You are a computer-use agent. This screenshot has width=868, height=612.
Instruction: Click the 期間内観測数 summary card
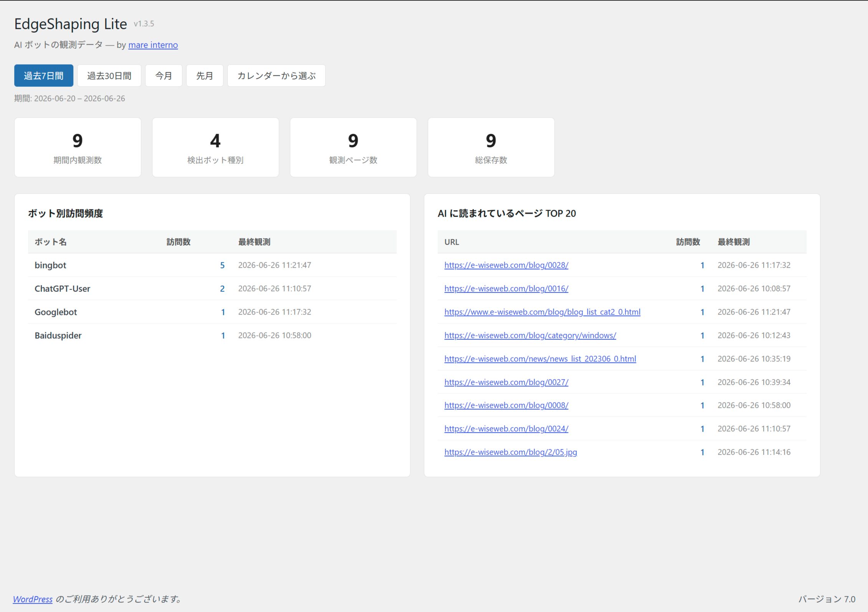pyautogui.click(x=78, y=147)
